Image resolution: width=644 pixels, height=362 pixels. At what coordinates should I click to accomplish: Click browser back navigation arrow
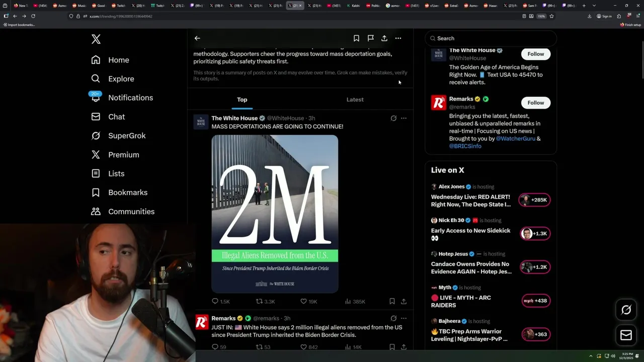15,16
